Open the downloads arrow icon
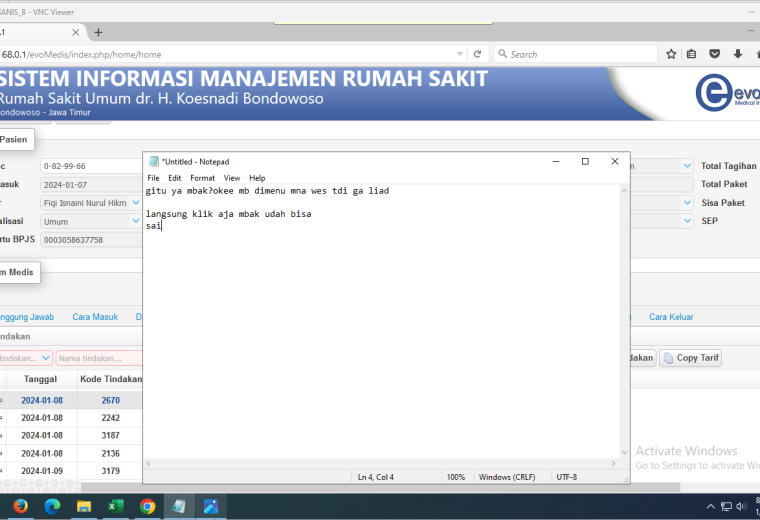Image resolution: width=760 pixels, height=520 pixels. pyautogui.click(x=738, y=54)
